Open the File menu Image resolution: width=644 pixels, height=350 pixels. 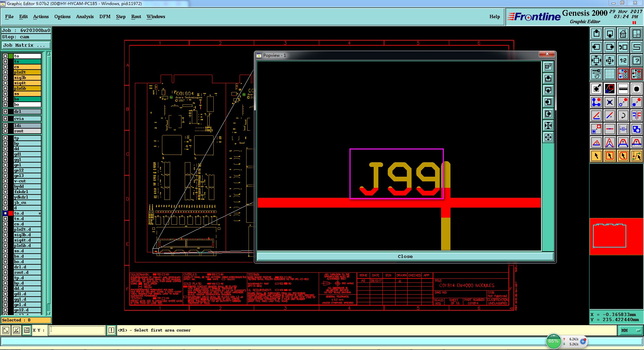9,16
